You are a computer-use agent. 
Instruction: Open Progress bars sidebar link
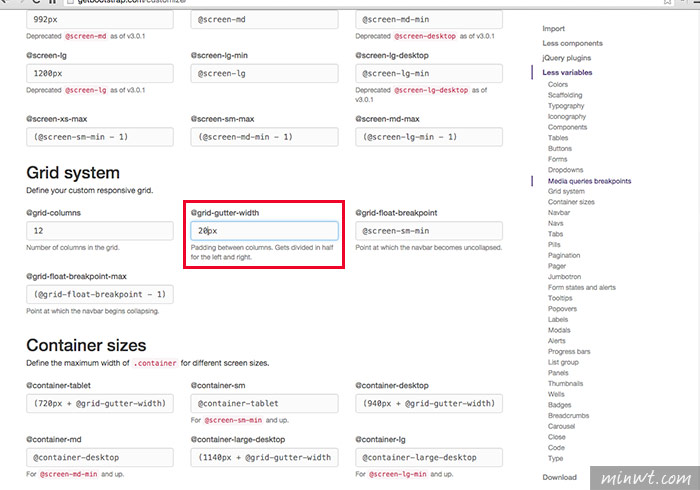(569, 352)
